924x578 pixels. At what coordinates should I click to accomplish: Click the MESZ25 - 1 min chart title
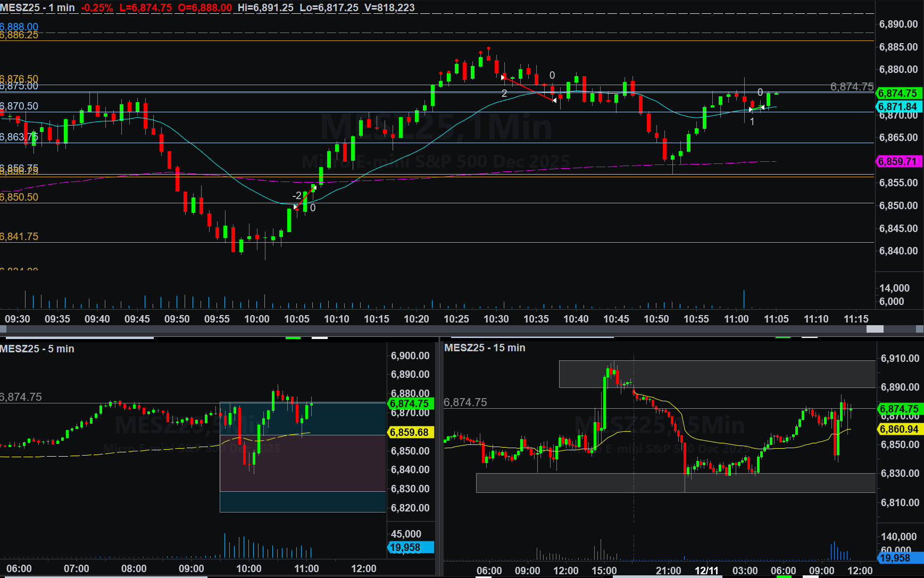pos(37,7)
